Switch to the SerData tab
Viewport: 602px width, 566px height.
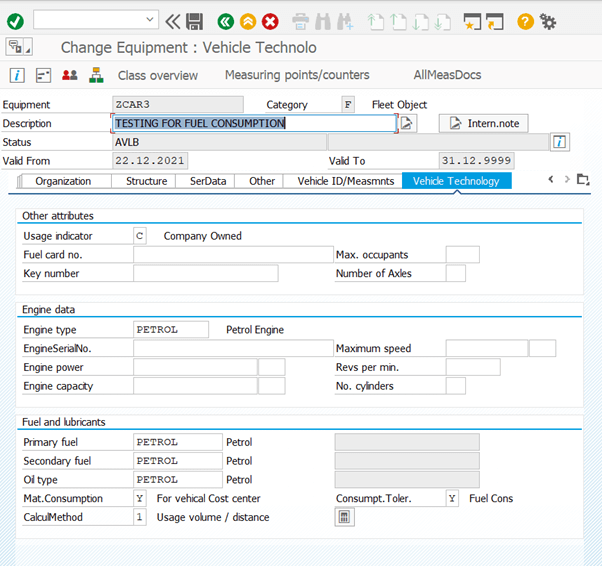point(208,181)
